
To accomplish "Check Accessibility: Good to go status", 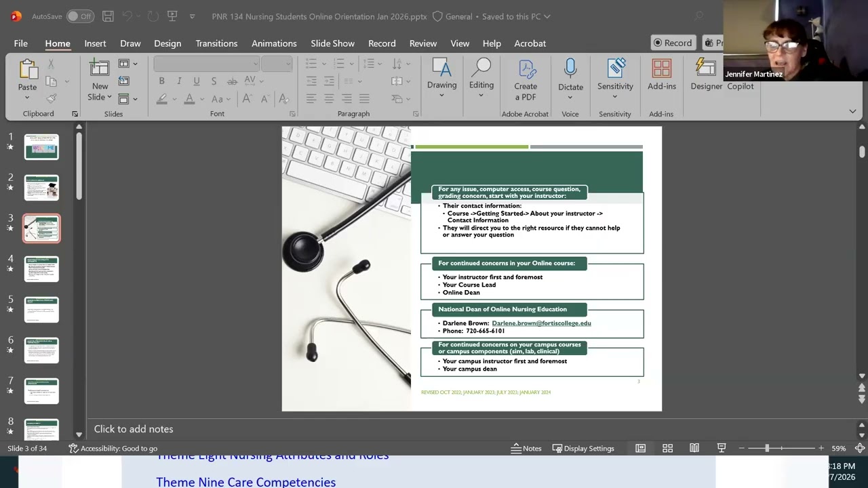I will coord(113,448).
